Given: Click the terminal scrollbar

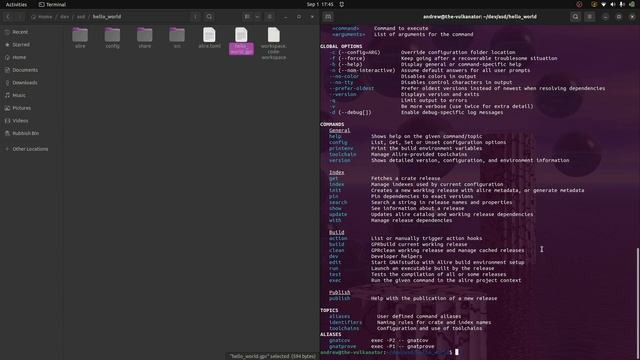Looking at the screenshot, I should pyautogui.click(x=638, y=303).
